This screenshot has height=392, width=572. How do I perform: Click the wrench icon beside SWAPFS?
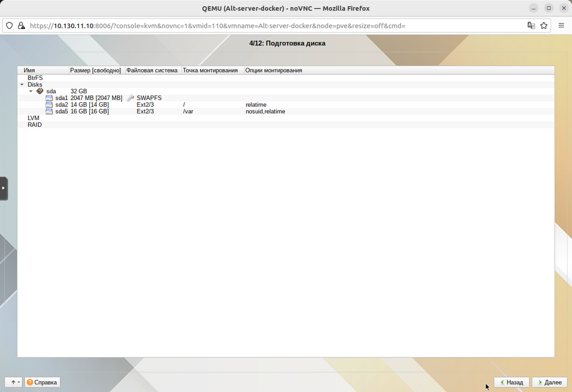coord(131,98)
